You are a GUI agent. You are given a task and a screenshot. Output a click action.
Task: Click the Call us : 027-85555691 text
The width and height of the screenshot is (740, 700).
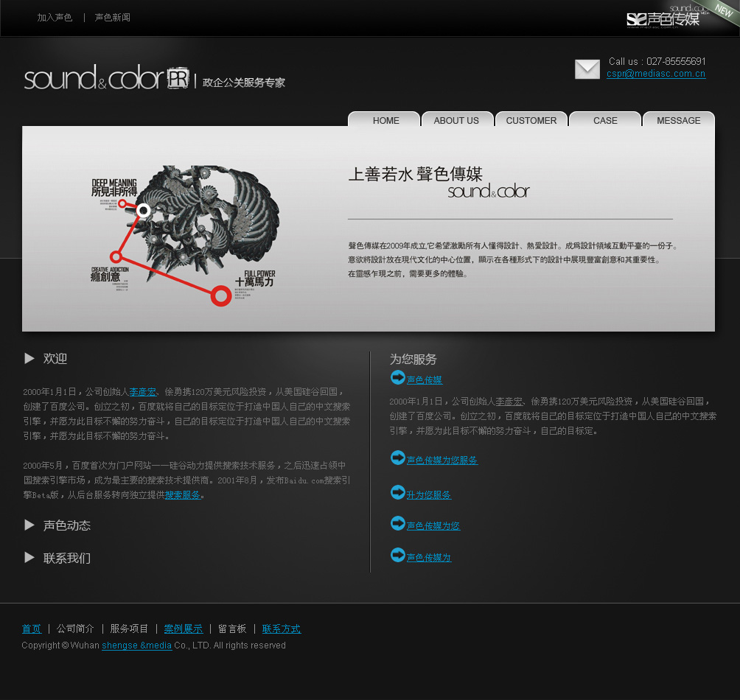[657, 61]
